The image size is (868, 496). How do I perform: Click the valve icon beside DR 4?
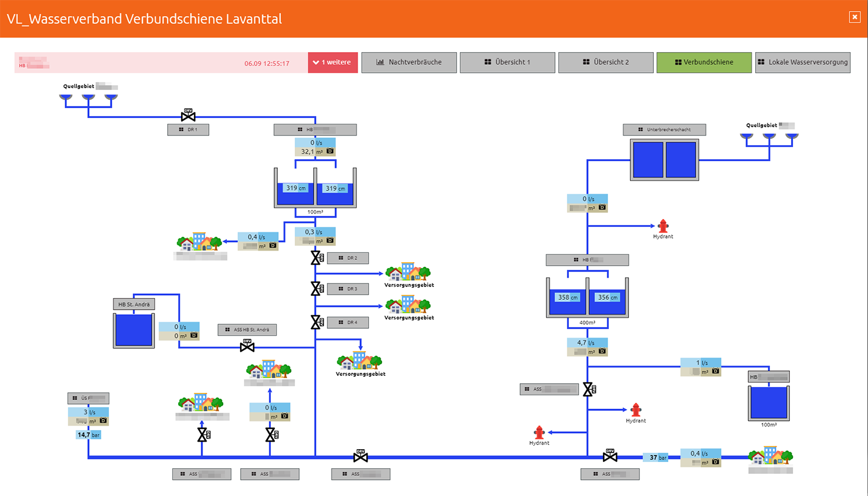(317, 322)
